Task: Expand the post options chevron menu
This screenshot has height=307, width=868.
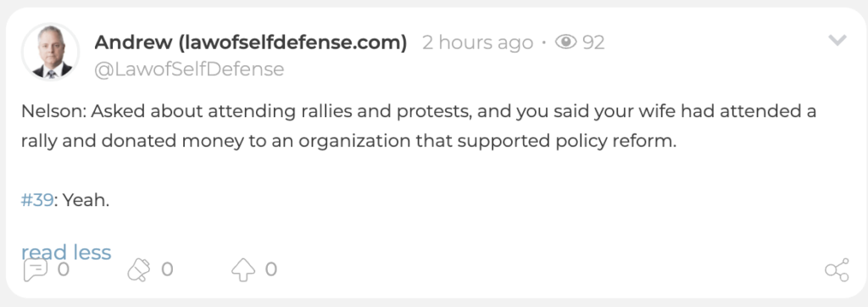Action: point(837,40)
